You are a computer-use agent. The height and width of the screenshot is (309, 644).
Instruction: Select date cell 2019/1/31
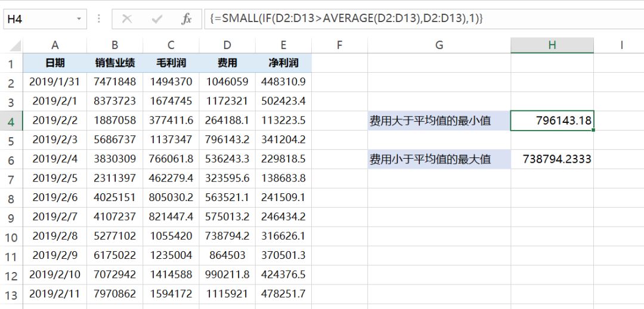tap(55, 82)
